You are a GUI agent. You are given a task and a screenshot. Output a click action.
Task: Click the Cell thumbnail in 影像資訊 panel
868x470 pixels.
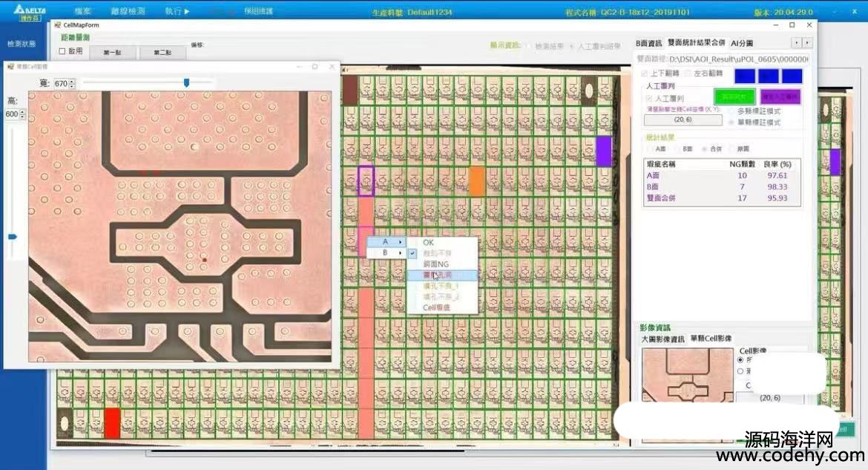pyautogui.click(x=688, y=375)
